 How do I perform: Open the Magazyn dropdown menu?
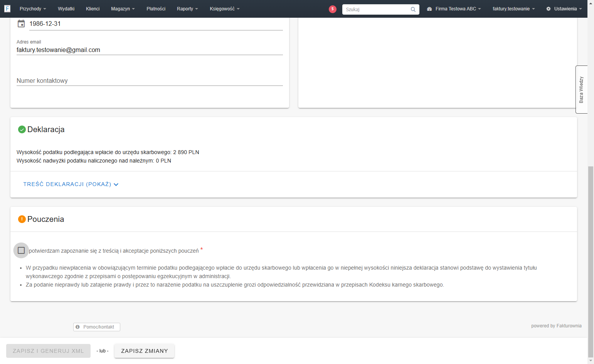(x=123, y=9)
